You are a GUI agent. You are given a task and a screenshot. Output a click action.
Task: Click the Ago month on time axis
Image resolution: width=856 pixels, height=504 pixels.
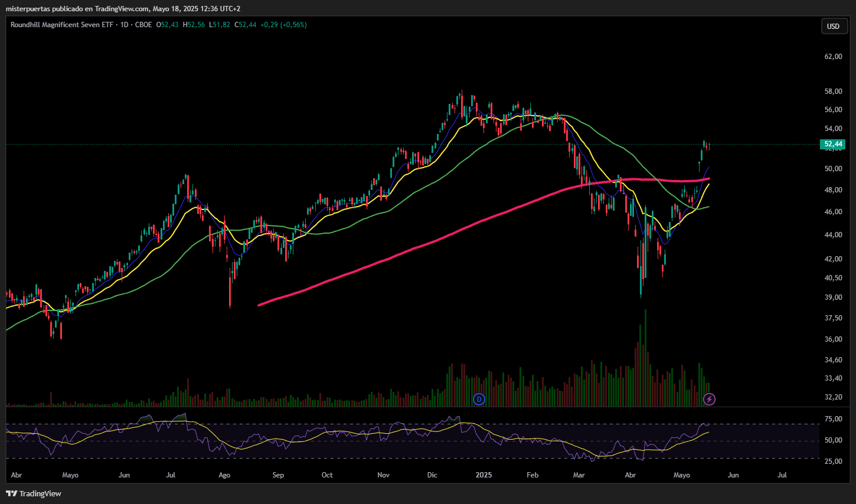(224, 475)
